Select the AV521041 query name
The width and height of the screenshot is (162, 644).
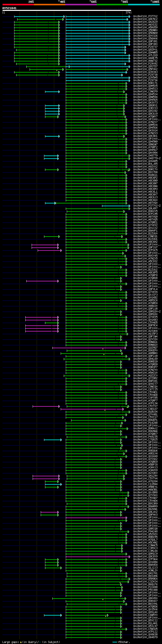click(9, 8)
